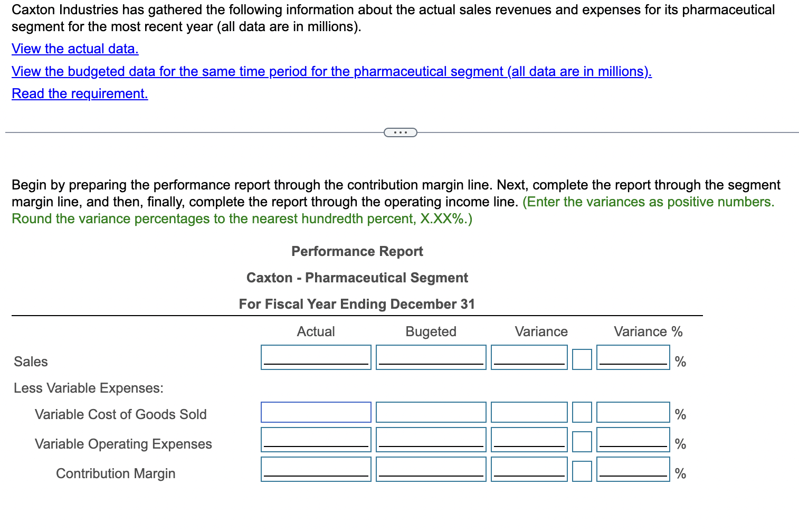
Task: Select Contribution Margin F/U indicator box
Action: point(582,471)
